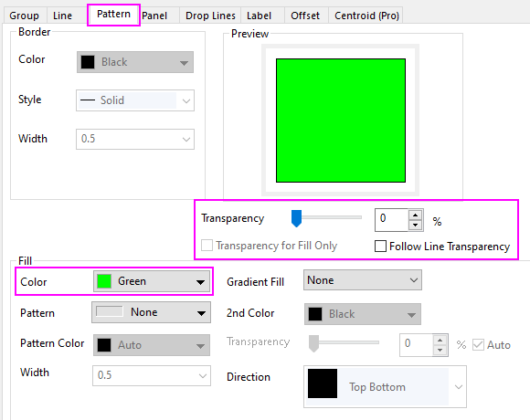
Task: Expand Direction Top Bottom dropdown
Action: 385,386
